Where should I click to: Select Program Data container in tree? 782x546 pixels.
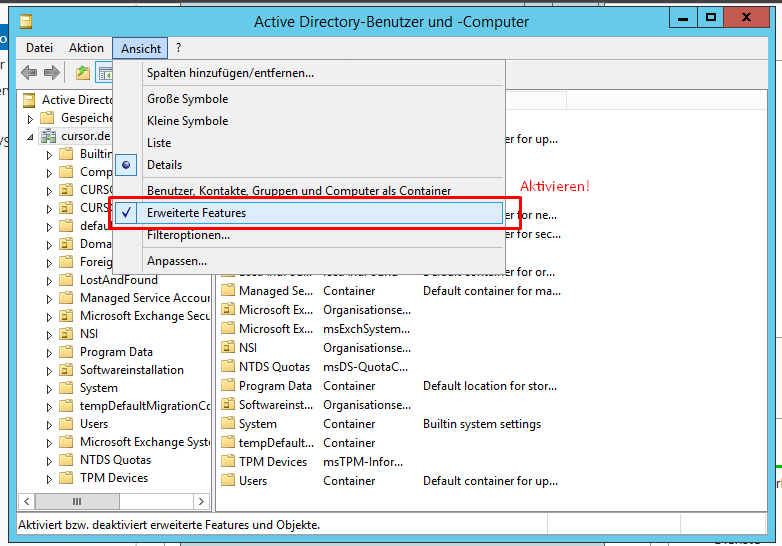tap(116, 352)
